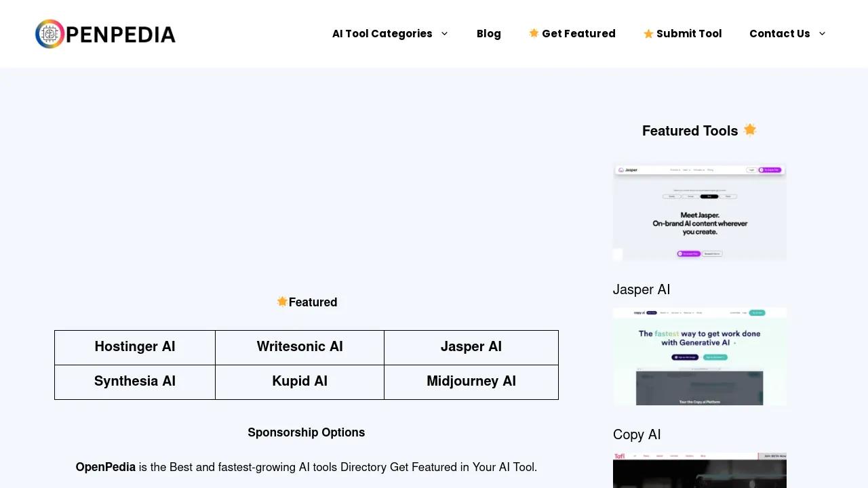Open the Get Featured menu item
This screenshot has height=488, width=868.
coord(578,34)
